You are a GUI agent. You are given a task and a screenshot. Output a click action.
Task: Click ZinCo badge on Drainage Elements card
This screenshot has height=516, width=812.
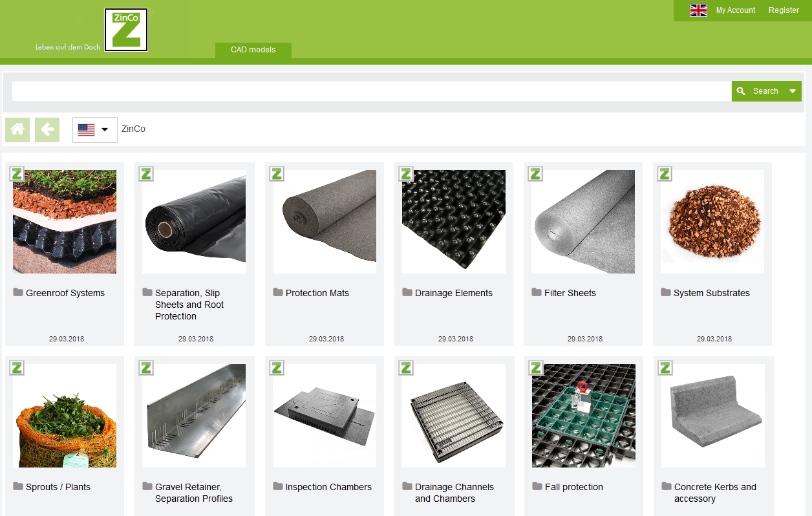pos(406,173)
